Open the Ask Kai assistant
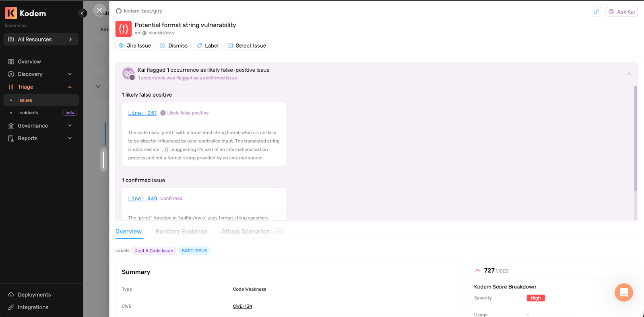This screenshot has width=644, height=317. pyautogui.click(x=622, y=12)
